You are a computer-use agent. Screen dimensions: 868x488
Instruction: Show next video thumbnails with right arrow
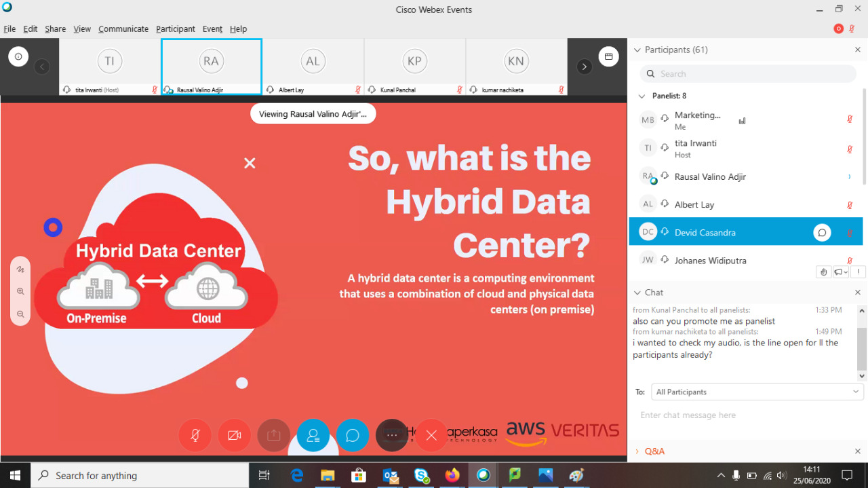(x=584, y=67)
